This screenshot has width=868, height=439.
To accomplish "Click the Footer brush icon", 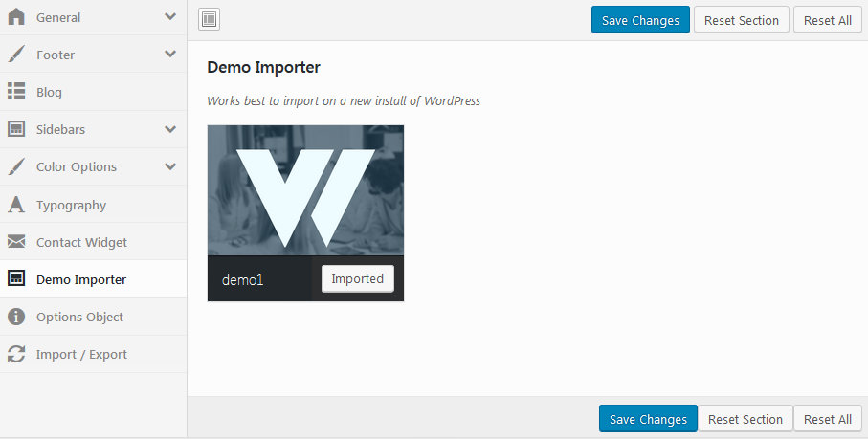I will pyautogui.click(x=16, y=55).
